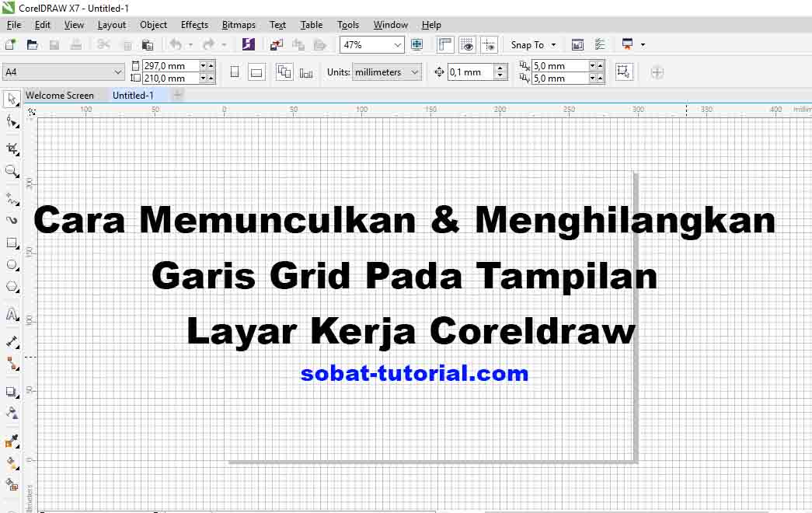Expand the Undo history arrow
Screen dimensions: 812x513
190,45
